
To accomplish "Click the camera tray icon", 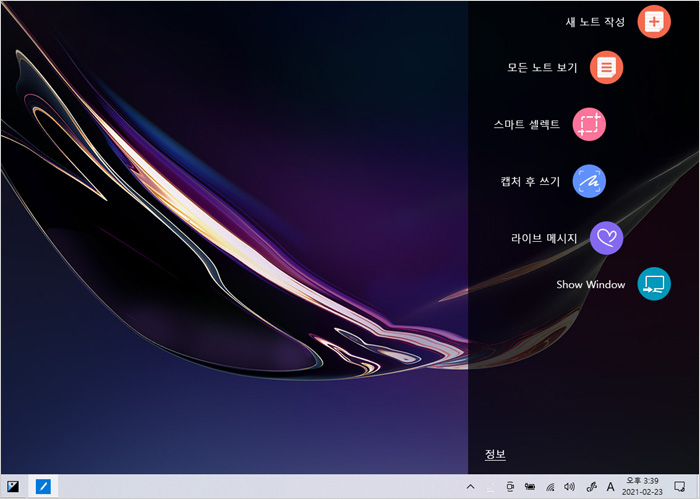I will point(510,487).
